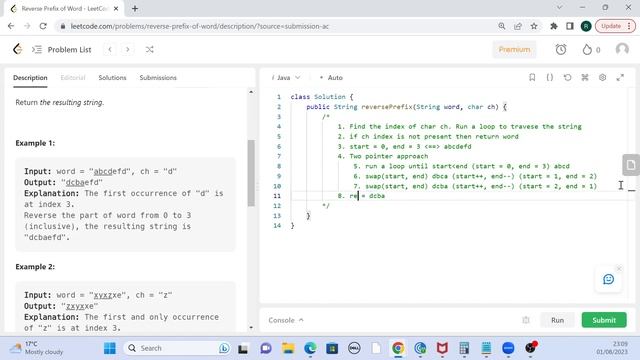Expand the Console panel
Viewport: 640px width, 360px height.
click(x=286, y=320)
